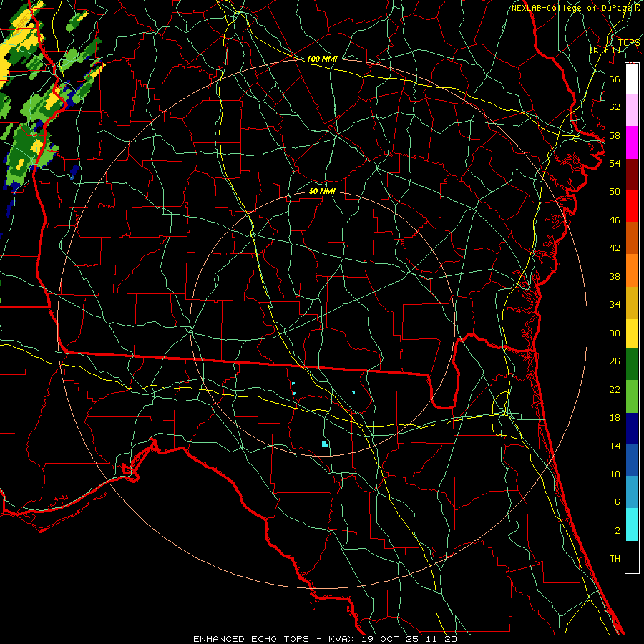Click the light blue swatch near 6

pos(632,492)
